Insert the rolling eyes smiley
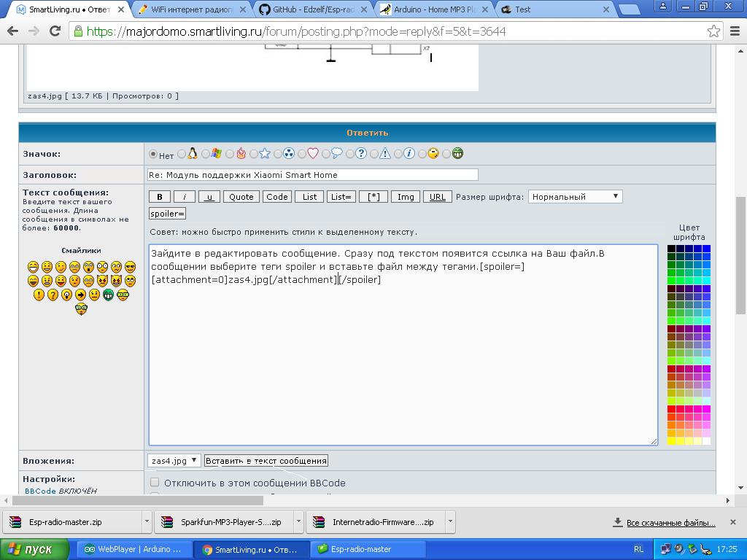The image size is (747, 560). (130, 281)
